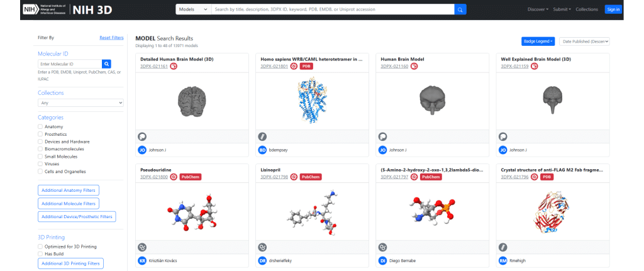The width and height of the screenshot is (644, 271).
Task: Enable Devices and Hardware filter
Action: (x=40, y=141)
